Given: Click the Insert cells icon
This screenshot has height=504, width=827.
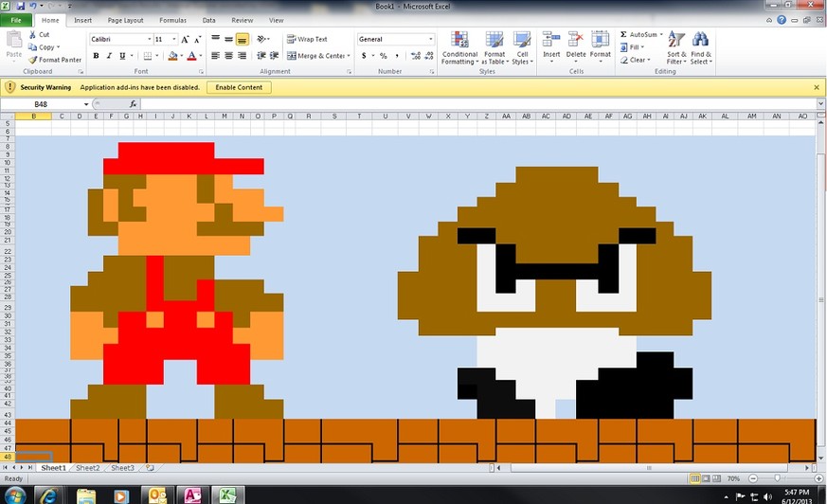Looking at the screenshot, I should pos(551,40).
